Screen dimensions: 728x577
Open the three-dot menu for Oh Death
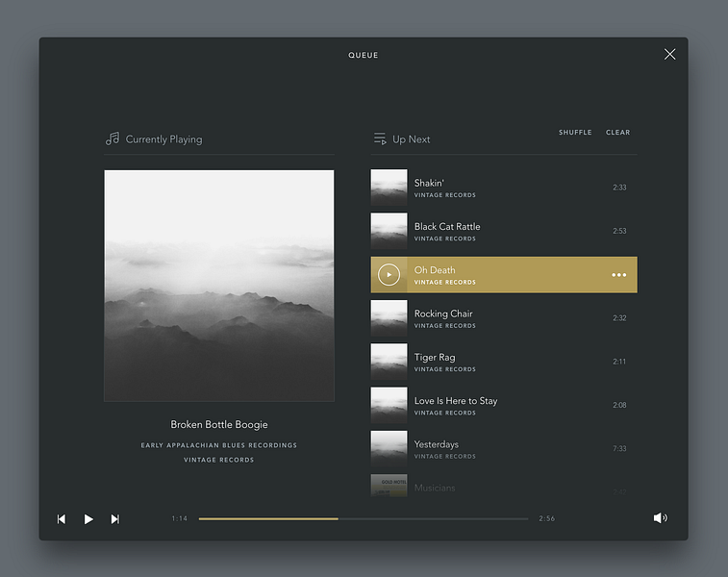619,275
